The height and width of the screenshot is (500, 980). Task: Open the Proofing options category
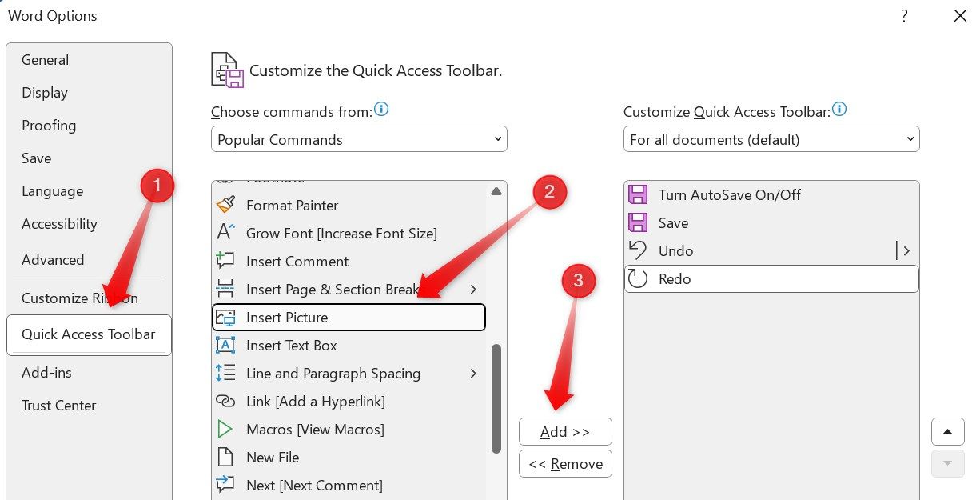click(x=49, y=126)
